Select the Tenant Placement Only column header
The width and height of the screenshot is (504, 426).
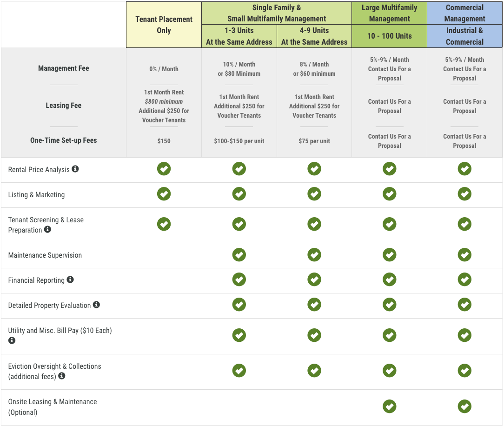[x=164, y=25]
